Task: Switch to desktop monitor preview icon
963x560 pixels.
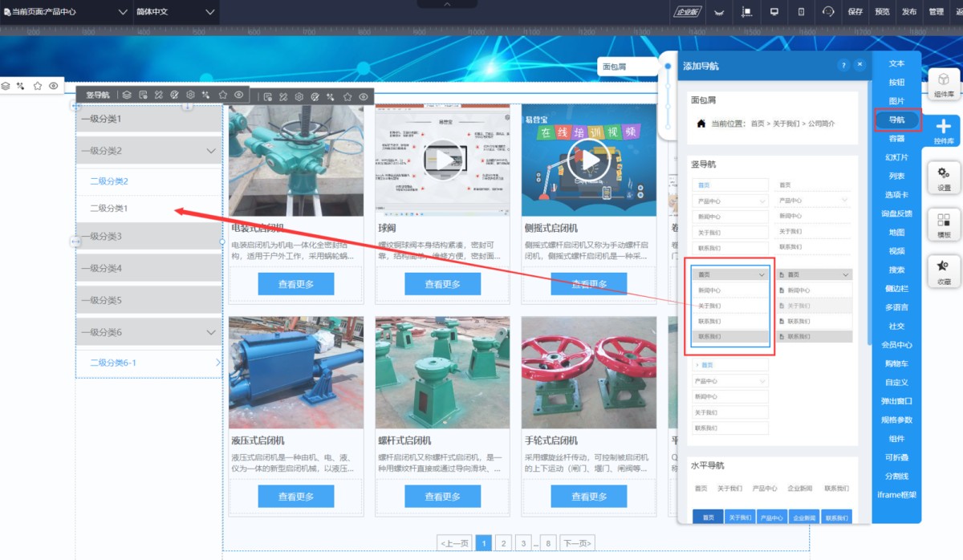Action: [x=774, y=11]
